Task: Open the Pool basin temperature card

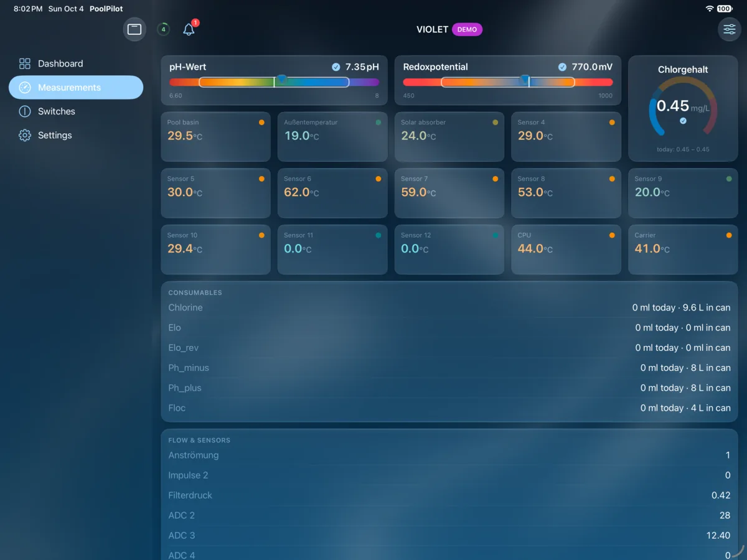Action: pyautogui.click(x=215, y=136)
